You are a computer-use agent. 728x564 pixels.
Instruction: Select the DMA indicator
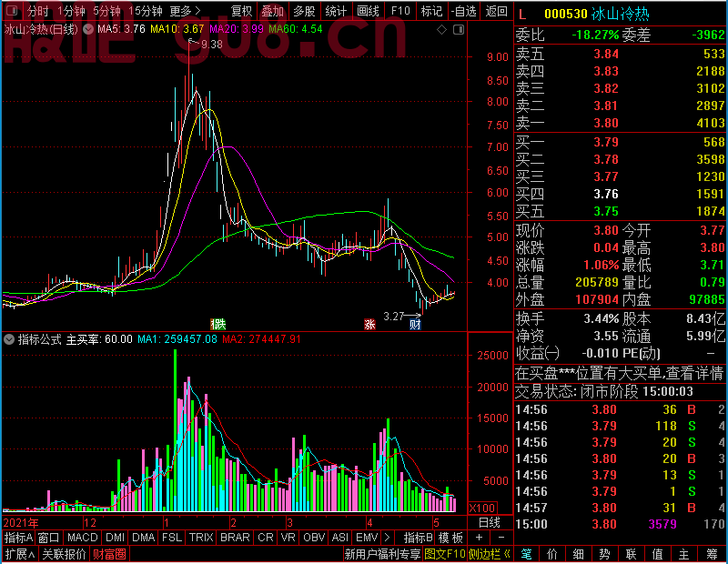coord(144,538)
